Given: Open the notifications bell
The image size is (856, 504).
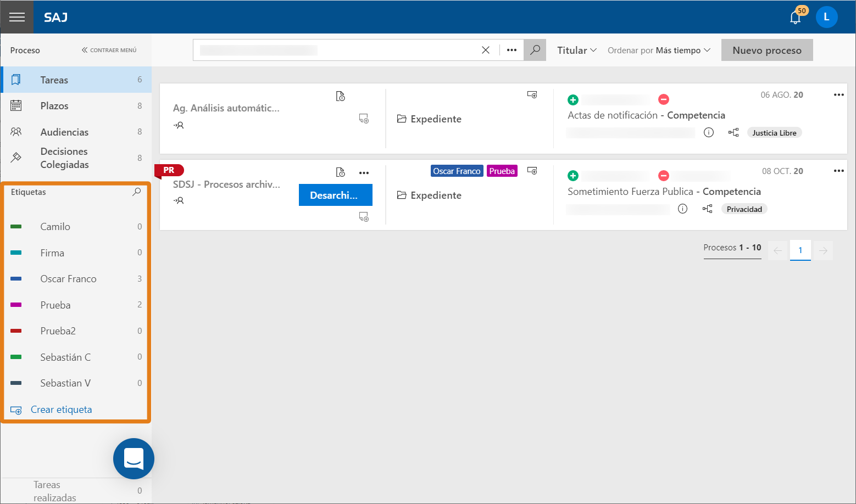Looking at the screenshot, I should point(795,17).
